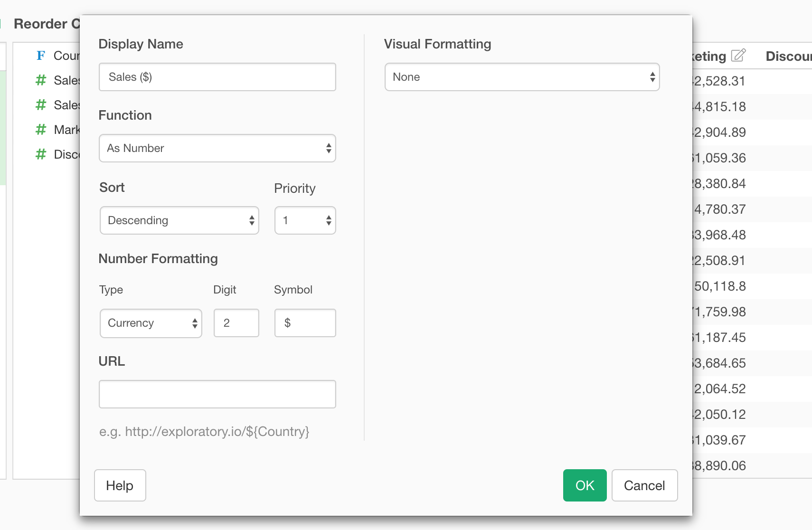Edit the Display Name field showing Sales ($)
The image size is (812, 530).
(217, 76)
